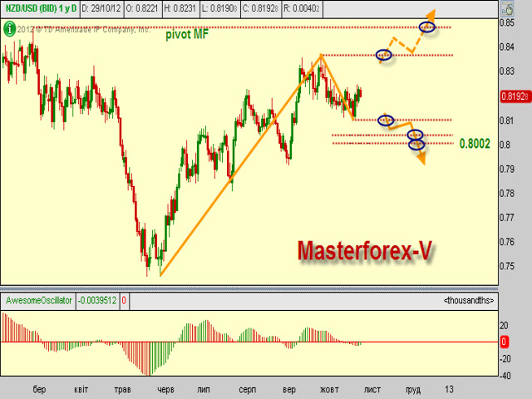Click the NZD/USD (BID) 1 y D symbol label
Screen dimensions: 532x399
[x=41, y=8]
